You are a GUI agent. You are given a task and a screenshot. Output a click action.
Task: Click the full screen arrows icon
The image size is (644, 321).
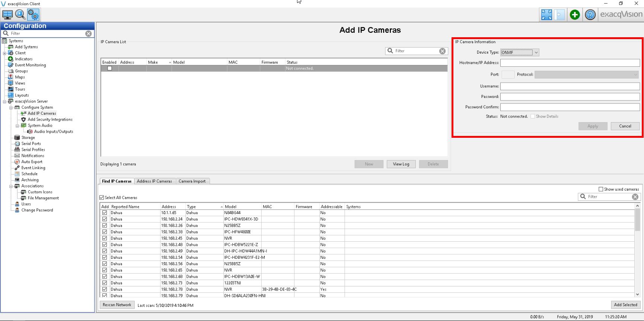click(546, 15)
